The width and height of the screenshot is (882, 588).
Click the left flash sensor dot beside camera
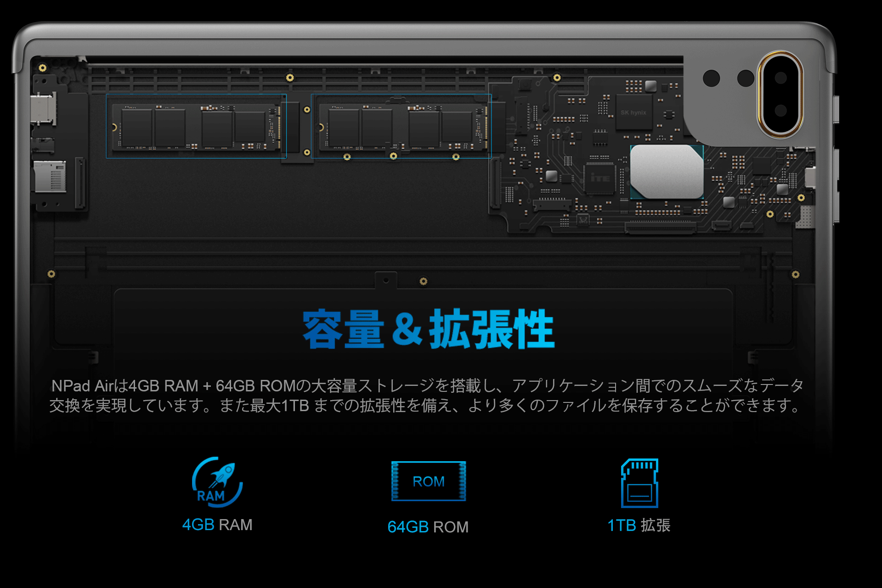coord(711,78)
